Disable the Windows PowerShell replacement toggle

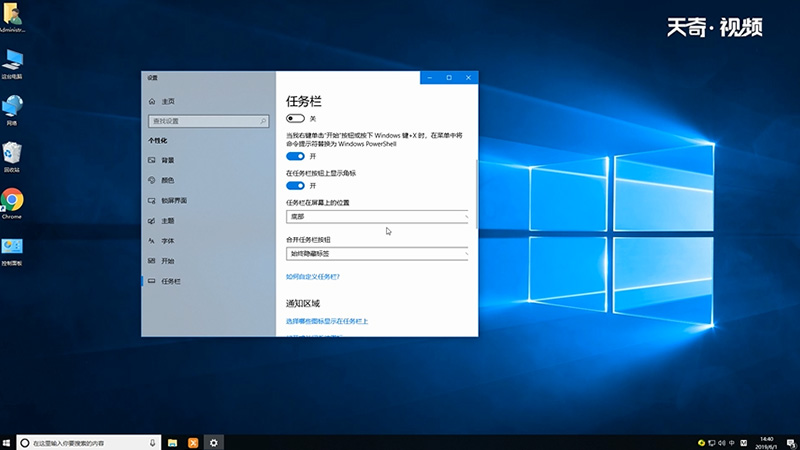pyautogui.click(x=295, y=156)
